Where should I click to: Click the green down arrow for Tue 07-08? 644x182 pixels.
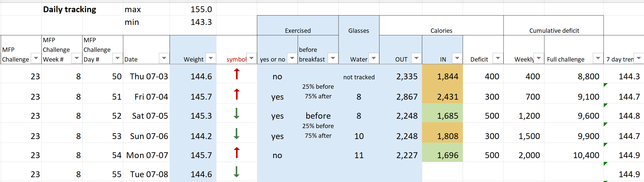[x=237, y=172]
